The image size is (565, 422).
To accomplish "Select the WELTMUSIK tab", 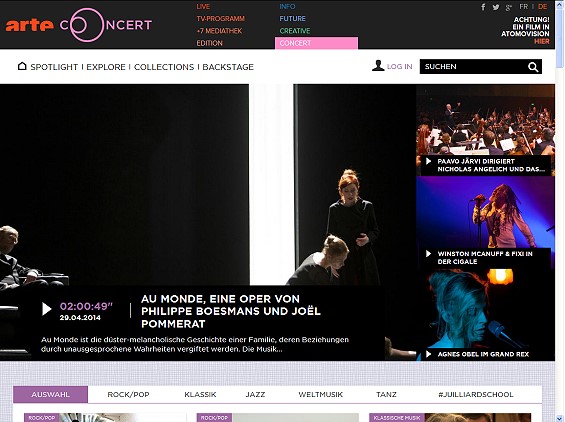I will coord(321,395).
